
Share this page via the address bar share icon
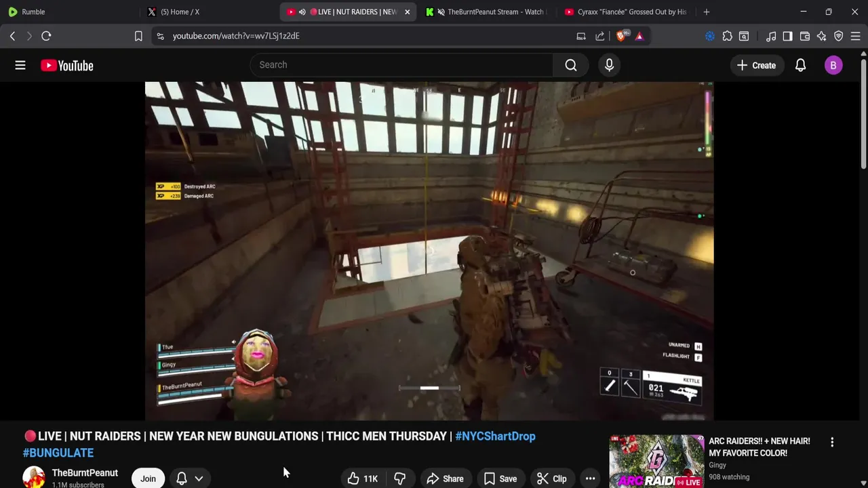pyautogui.click(x=600, y=36)
